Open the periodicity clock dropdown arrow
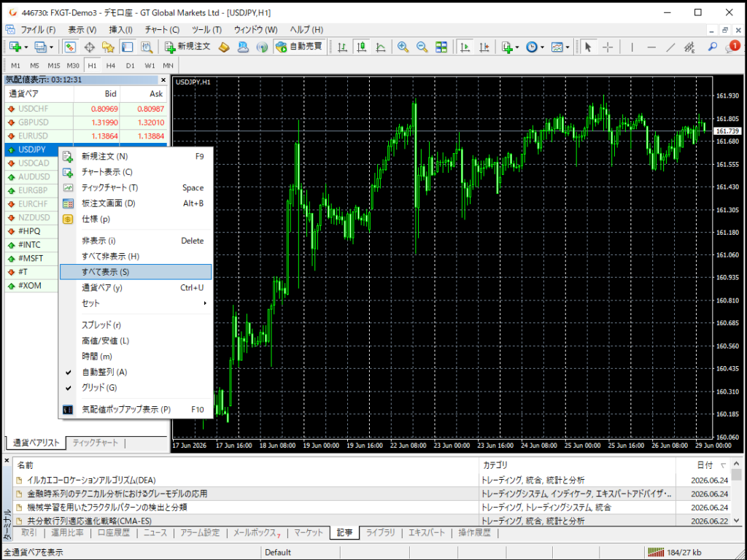The image size is (747, 560). (x=543, y=47)
